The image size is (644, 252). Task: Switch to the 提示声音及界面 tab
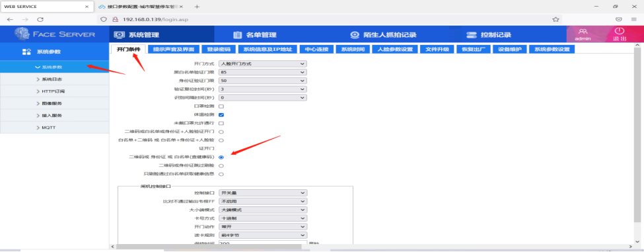(173, 50)
